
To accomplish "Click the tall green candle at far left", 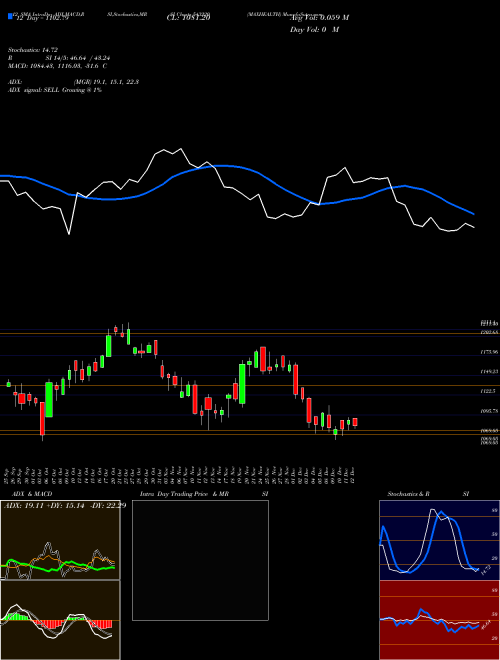I will coord(49,400).
